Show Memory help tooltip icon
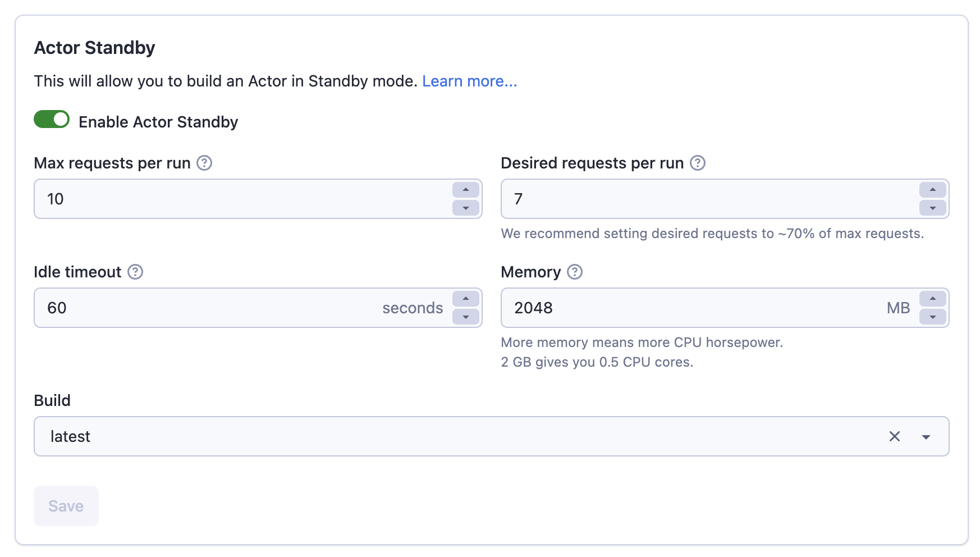980x557 pixels. pyautogui.click(x=575, y=272)
